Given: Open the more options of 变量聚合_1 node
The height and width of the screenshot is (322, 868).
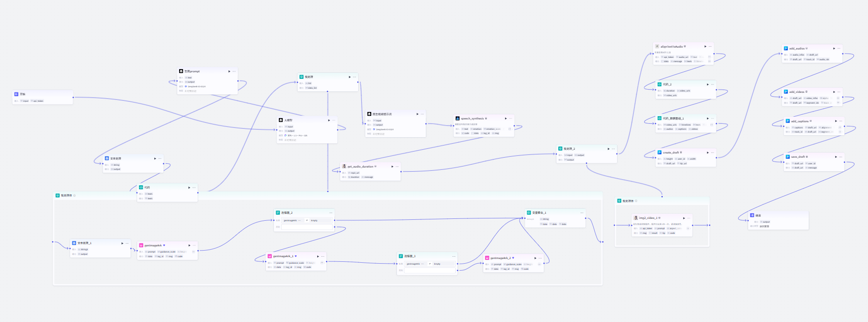Looking at the screenshot, I should click(x=582, y=212).
